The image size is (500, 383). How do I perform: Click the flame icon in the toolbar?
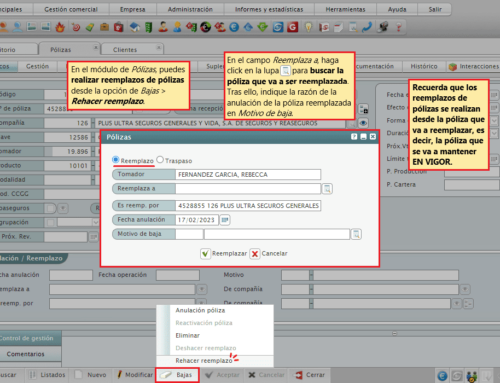coord(60,27)
